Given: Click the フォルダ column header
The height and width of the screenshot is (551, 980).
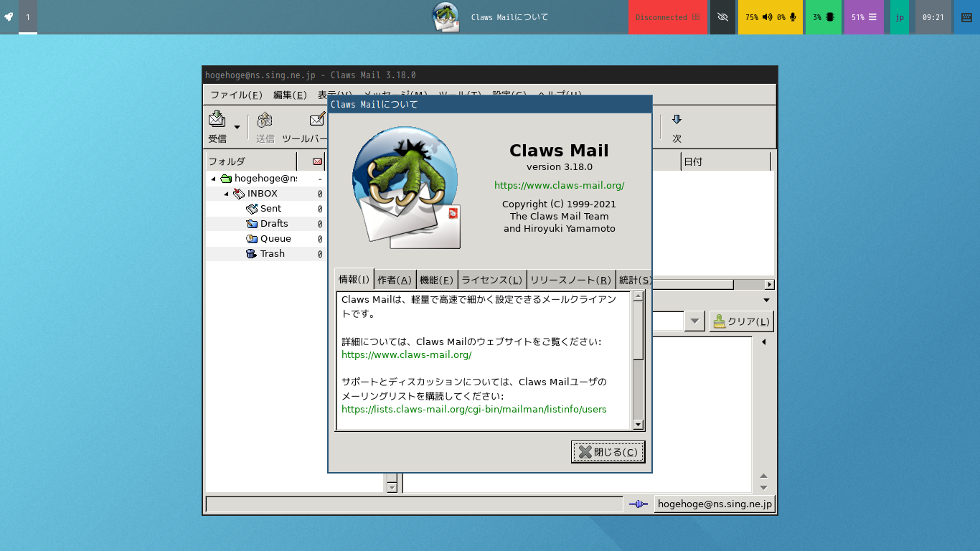Looking at the screenshot, I should (251, 161).
